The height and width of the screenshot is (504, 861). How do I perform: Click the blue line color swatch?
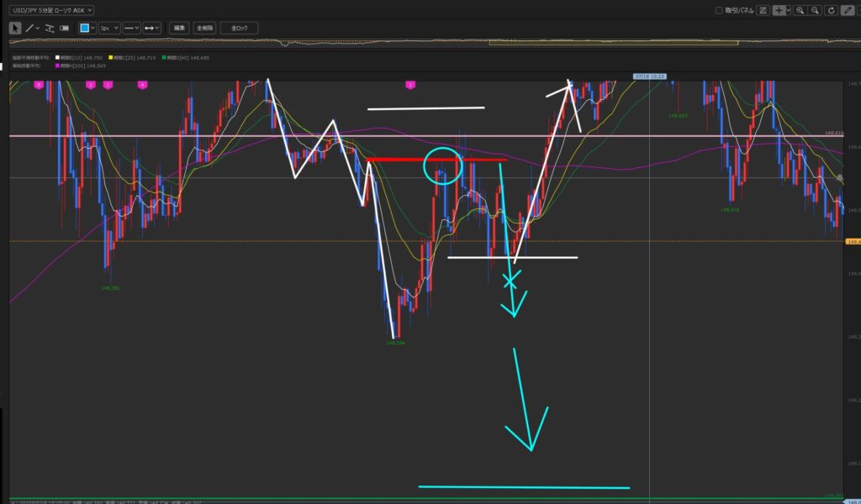85,28
